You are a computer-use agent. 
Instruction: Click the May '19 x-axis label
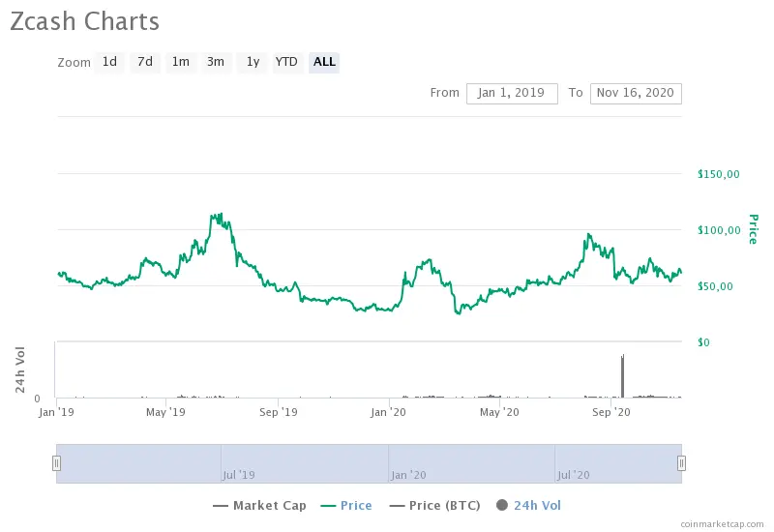(x=165, y=412)
